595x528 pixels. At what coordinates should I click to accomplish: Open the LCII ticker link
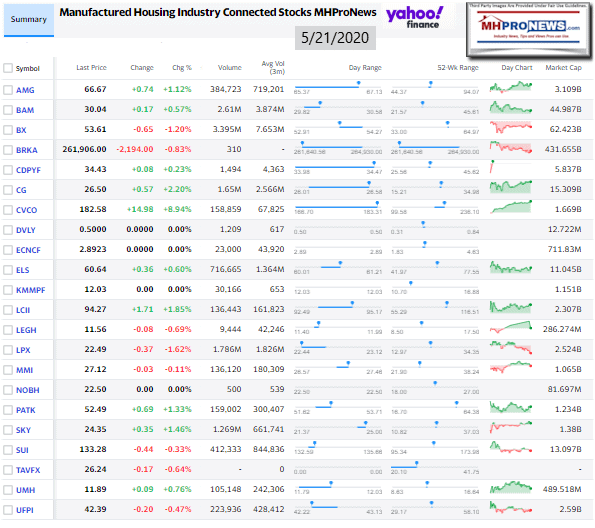click(23, 310)
